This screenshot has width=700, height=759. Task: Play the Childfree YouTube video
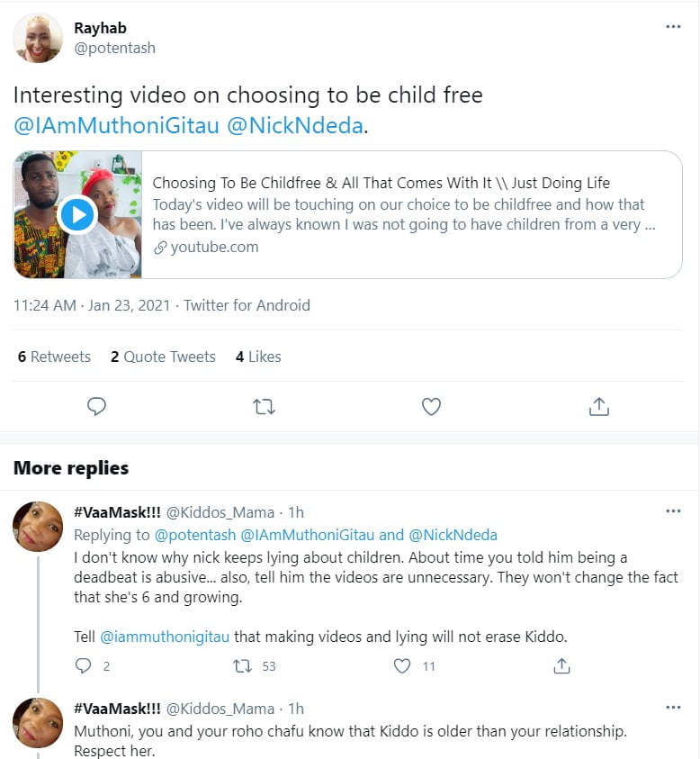[x=77, y=215]
